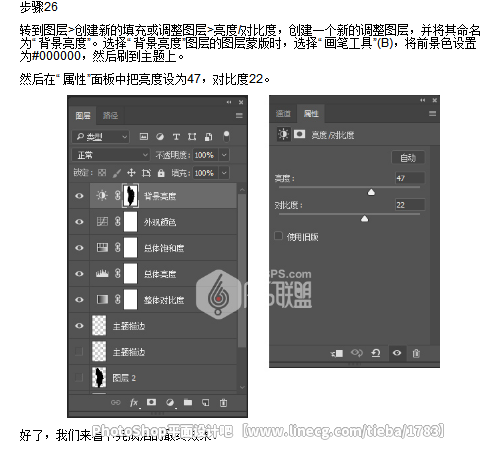Create new group folder icon

click(x=188, y=402)
